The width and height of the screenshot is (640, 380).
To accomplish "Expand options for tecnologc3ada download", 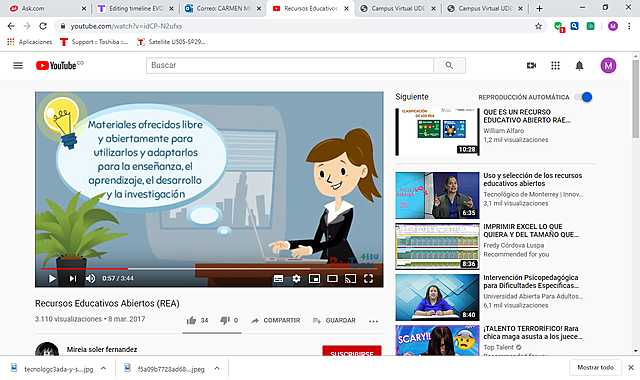I will tap(104, 369).
